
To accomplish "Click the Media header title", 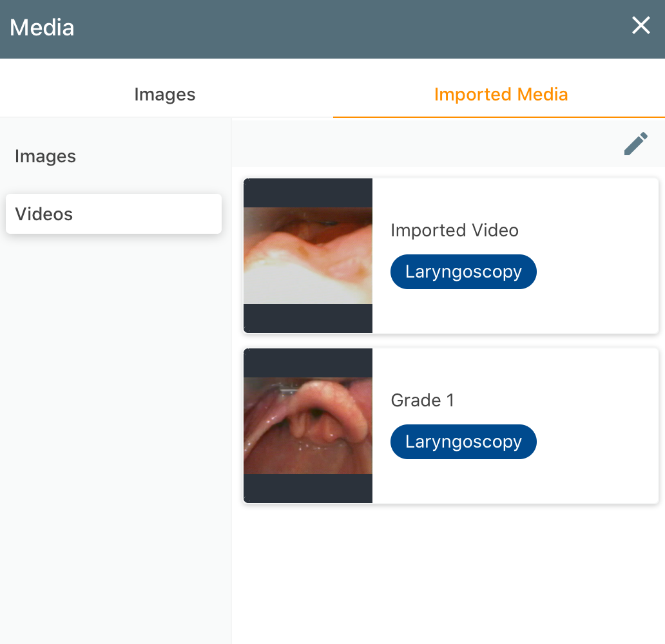I will (x=42, y=28).
